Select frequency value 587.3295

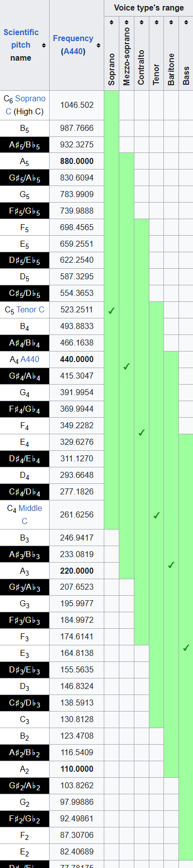(x=77, y=276)
